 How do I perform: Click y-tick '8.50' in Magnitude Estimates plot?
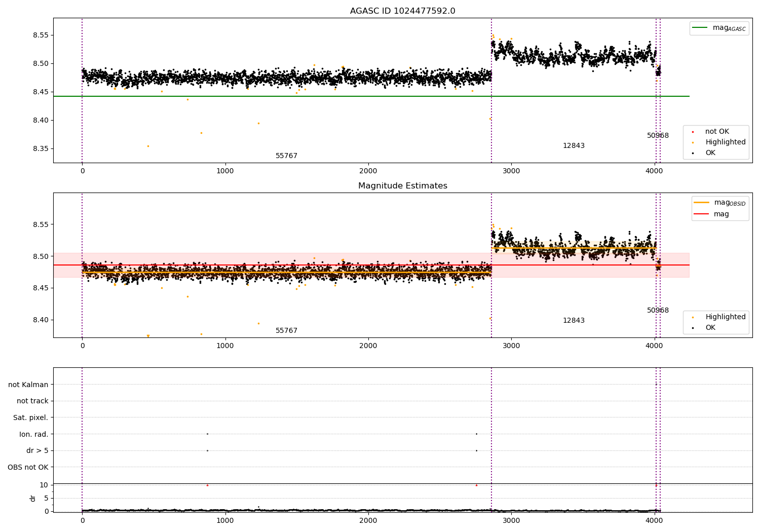pyautogui.click(x=40, y=256)
